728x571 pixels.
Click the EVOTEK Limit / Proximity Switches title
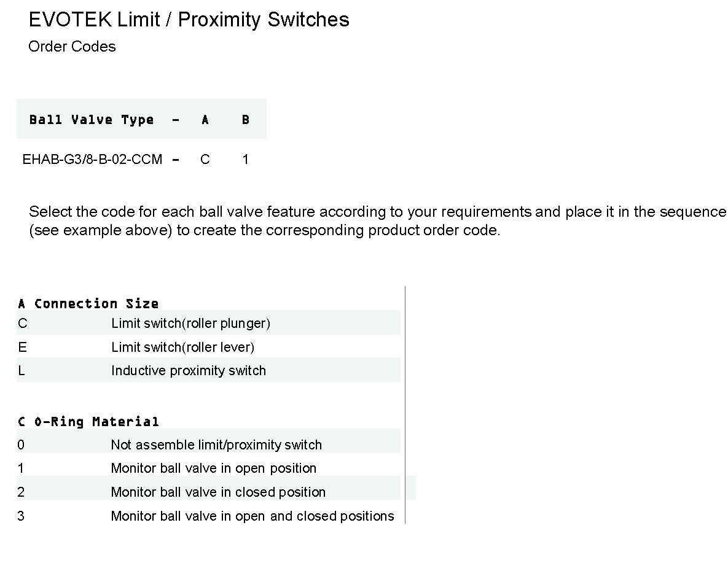(189, 20)
